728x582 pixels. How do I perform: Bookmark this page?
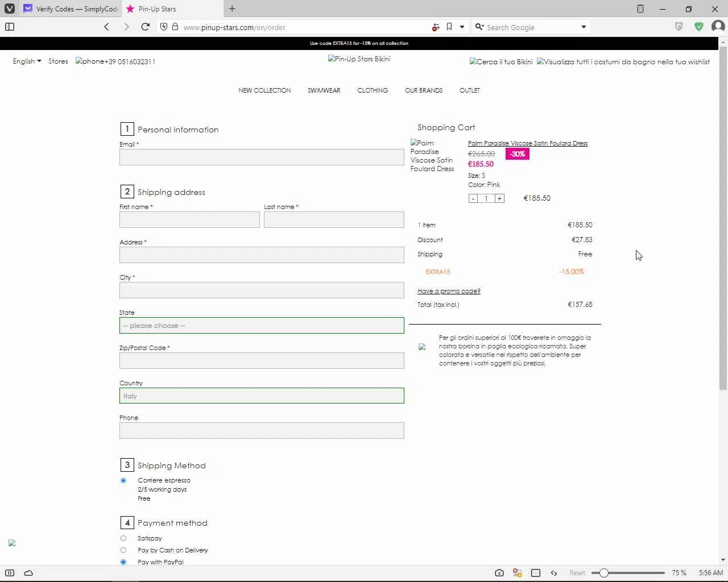pos(449,27)
